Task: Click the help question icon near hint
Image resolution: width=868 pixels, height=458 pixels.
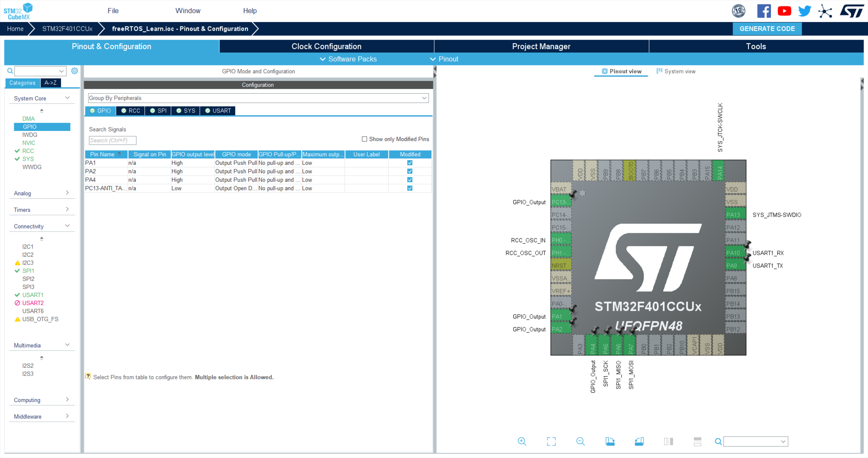Action: (88, 376)
